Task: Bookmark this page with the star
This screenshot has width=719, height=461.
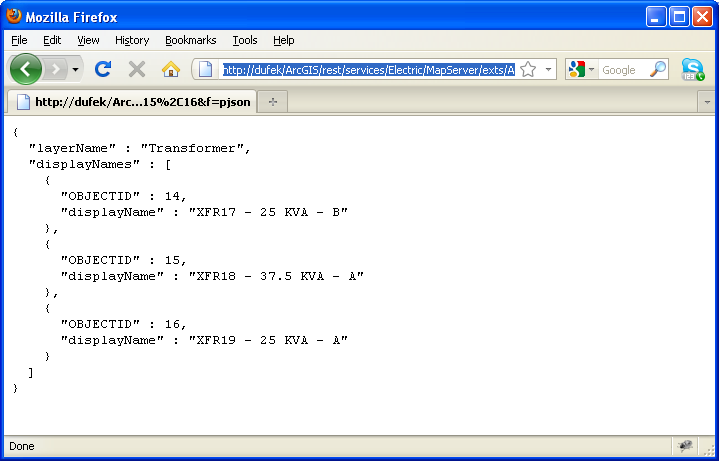Action: click(x=528, y=70)
